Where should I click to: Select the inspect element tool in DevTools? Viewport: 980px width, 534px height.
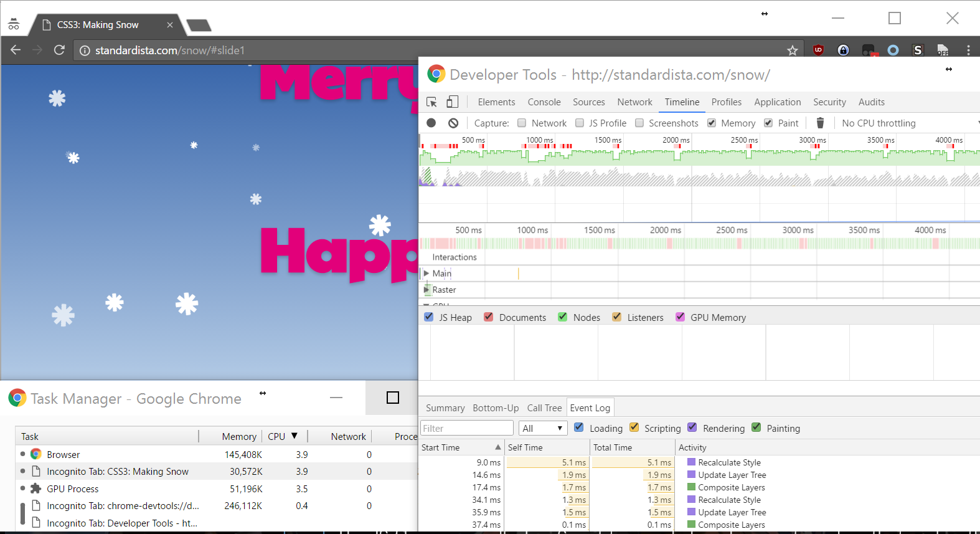coord(431,102)
